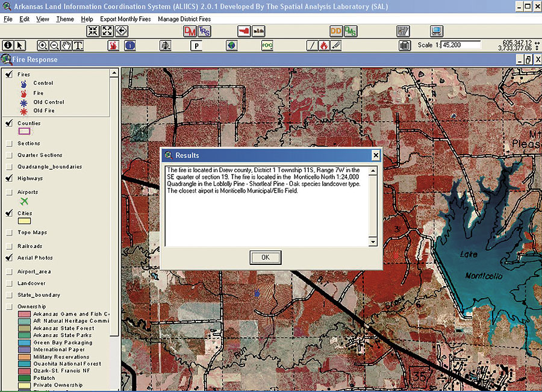Image resolution: width=542 pixels, height=392 pixels.
Task: Click the Green Bay Packaging color swatch
Action: coord(24,343)
